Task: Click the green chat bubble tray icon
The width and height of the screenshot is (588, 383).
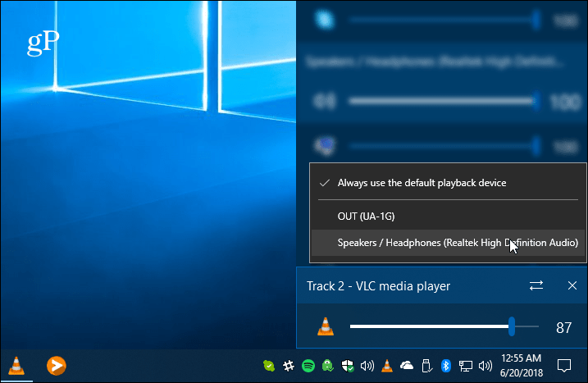Action: [x=269, y=366]
